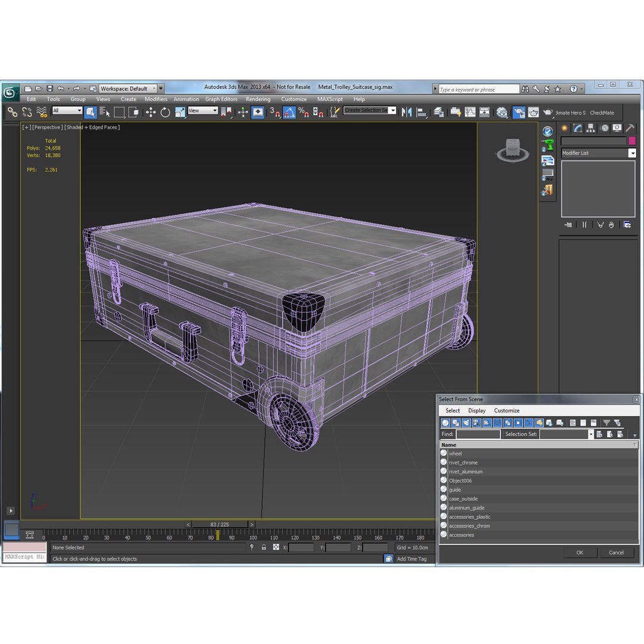
Task: Toggle Window/Crossing selection mode
Action: [x=134, y=112]
